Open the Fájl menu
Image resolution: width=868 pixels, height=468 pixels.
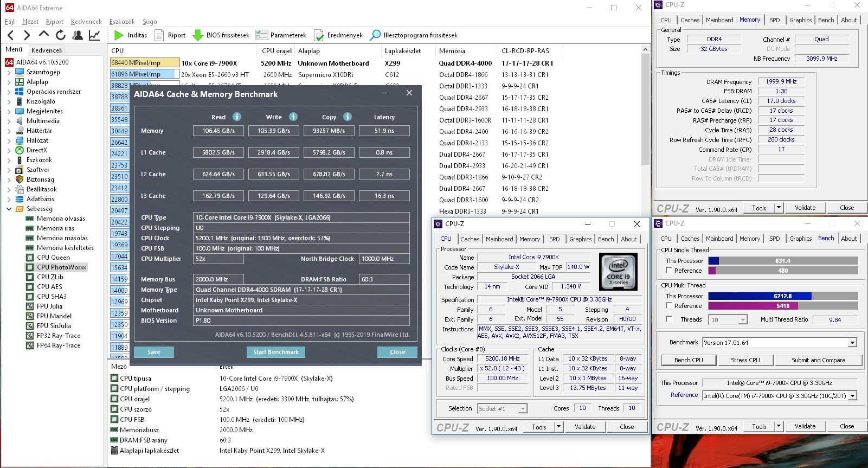point(10,22)
